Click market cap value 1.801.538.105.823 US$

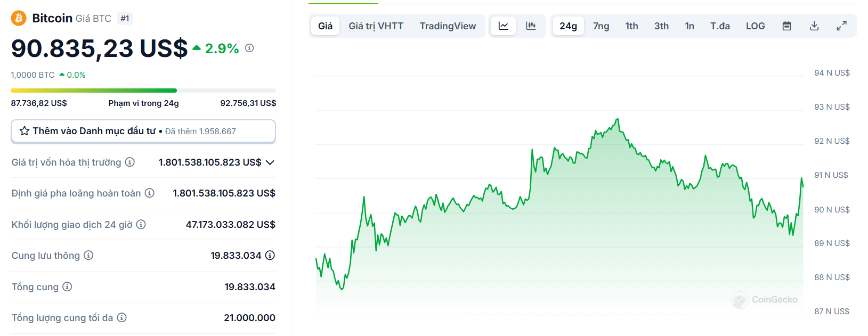pyautogui.click(x=210, y=162)
